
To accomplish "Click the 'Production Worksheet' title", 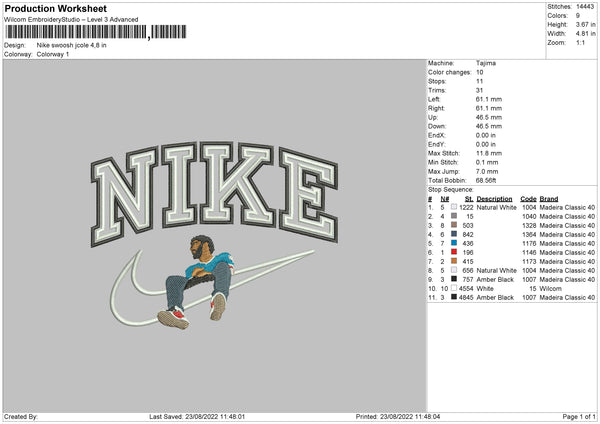I will pos(55,8).
